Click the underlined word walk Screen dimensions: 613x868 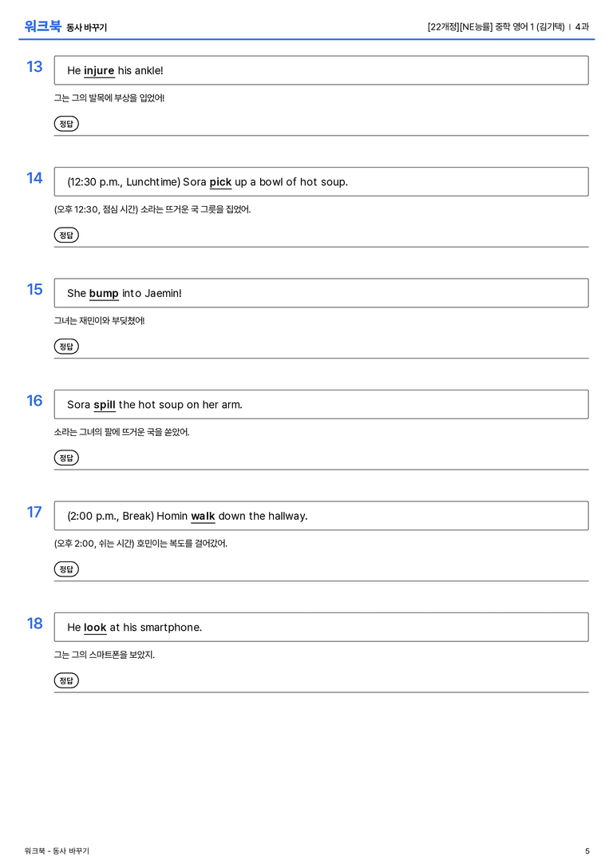coord(203,516)
